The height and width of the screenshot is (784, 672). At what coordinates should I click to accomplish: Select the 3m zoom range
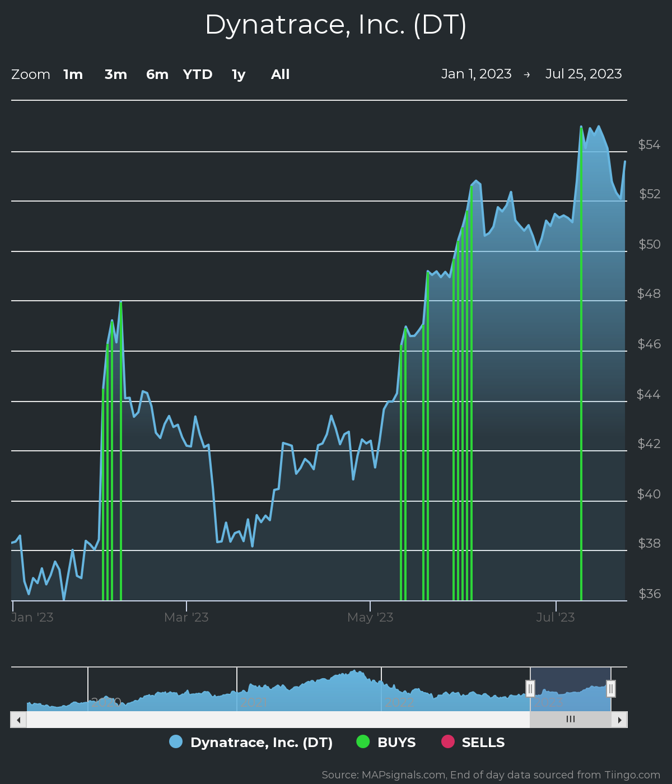pyautogui.click(x=116, y=74)
